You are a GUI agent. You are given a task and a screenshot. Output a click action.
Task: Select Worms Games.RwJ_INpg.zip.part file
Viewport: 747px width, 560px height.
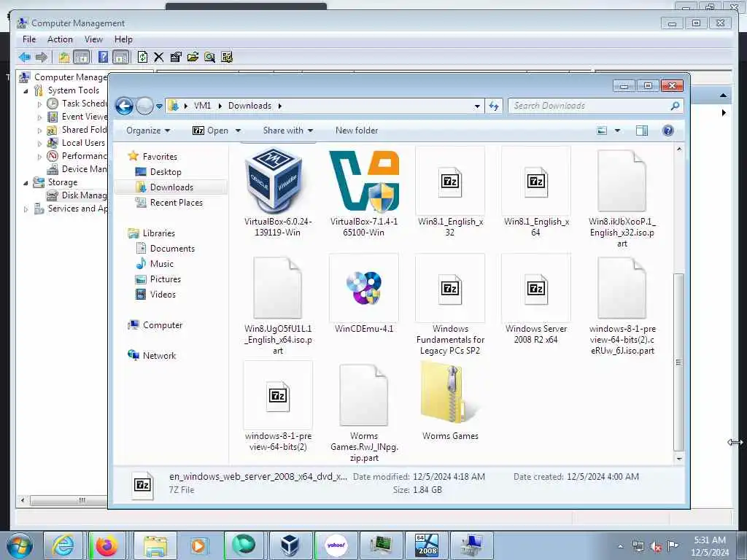click(x=364, y=412)
